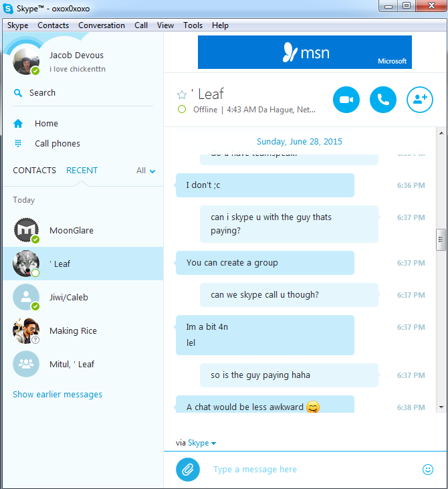Start a video call with Leaf

click(x=346, y=100)
